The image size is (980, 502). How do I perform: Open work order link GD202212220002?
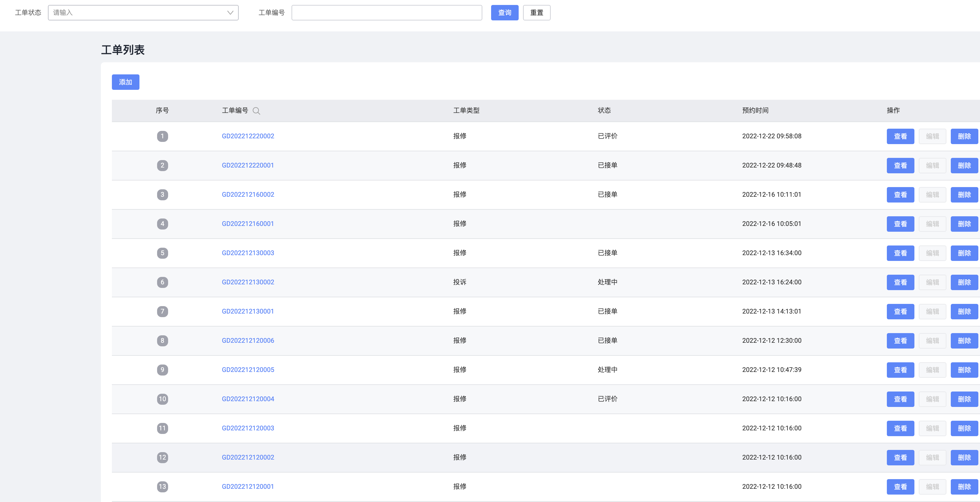pos(248,136)
